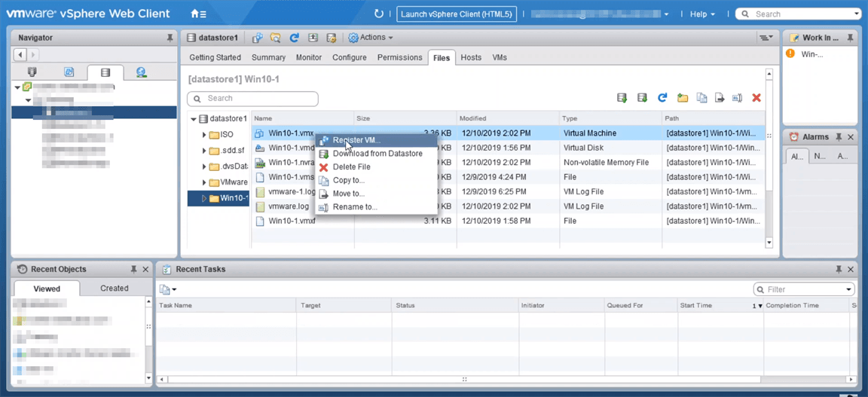The height and width of the screenshot is (397, 868).
Task: Expand the VMware folder node
Action: (204, 182)
